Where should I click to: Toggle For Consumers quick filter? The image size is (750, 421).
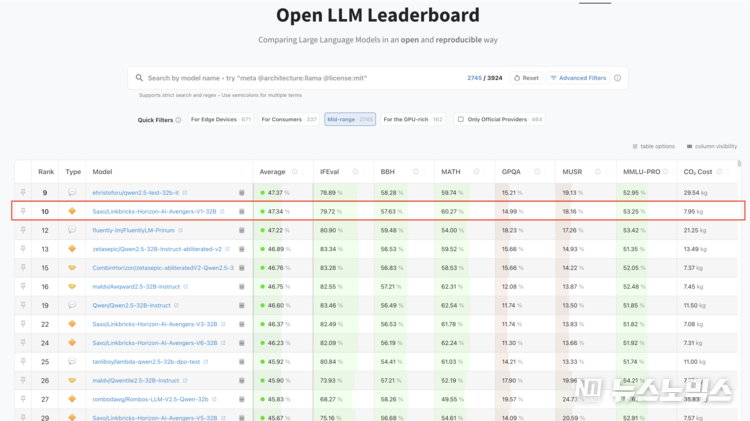tap(289, 120)
